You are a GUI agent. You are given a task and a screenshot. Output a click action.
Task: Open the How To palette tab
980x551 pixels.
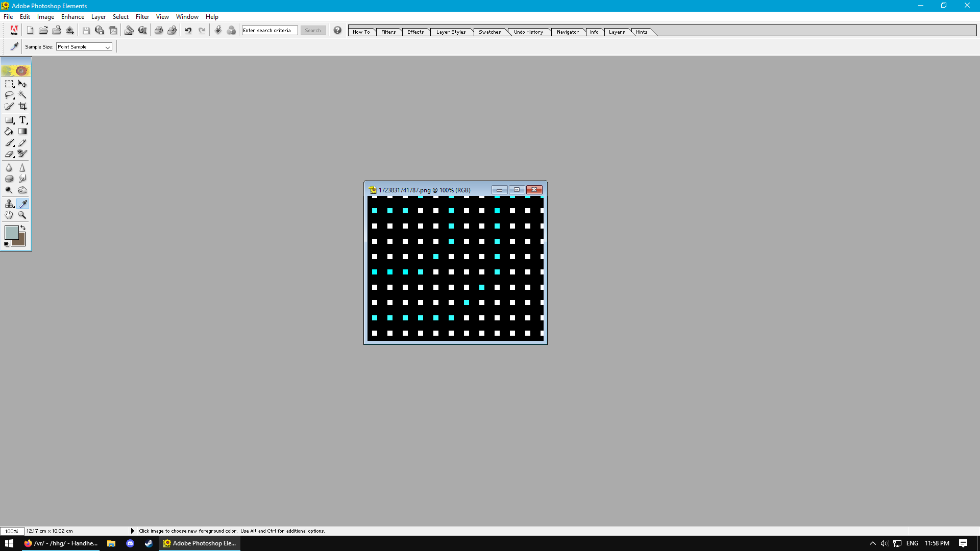(361, 32)
